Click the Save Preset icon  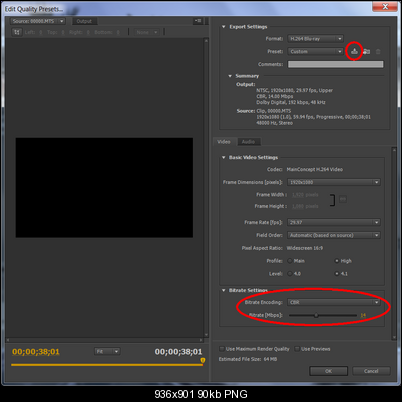click(x=354, y=51)
